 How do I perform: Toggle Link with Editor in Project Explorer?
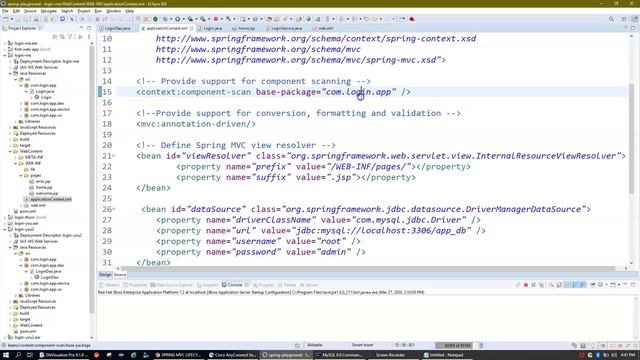pos(62,37)
